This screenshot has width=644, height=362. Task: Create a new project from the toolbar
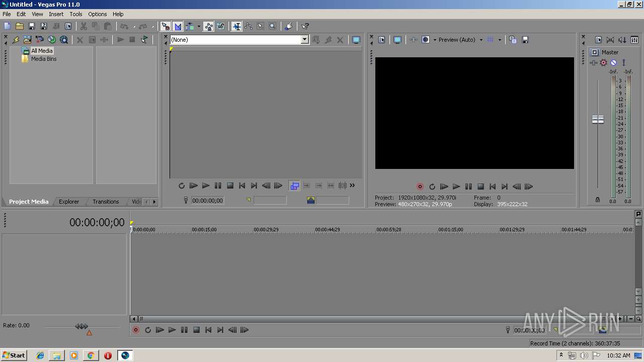7,26
